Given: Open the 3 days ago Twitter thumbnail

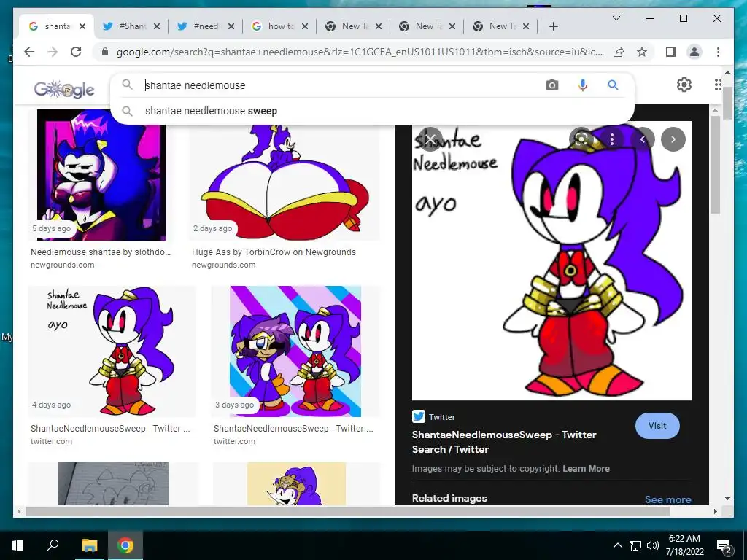Looking at the screenshot, I should click(295, 351).
